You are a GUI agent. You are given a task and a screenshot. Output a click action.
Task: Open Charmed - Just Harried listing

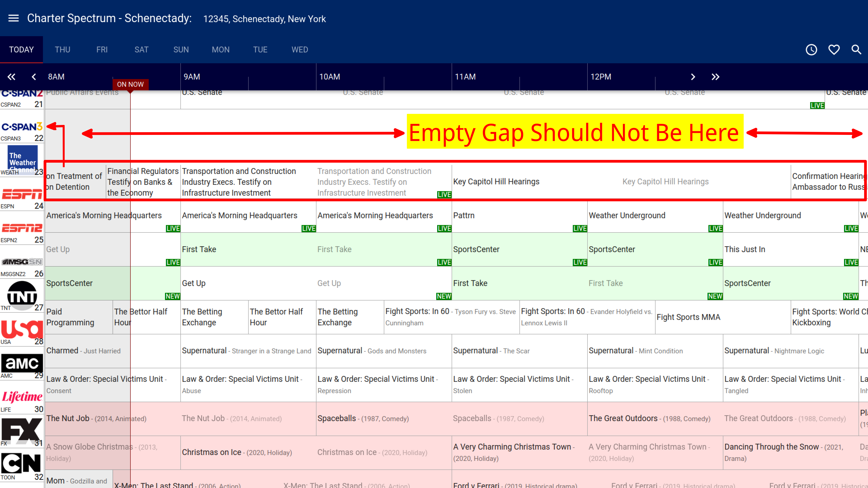[x=113, y=351]
